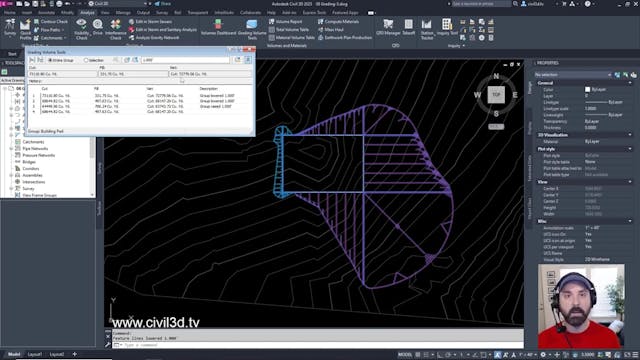Expand Pipe Networks tree node

11,149
